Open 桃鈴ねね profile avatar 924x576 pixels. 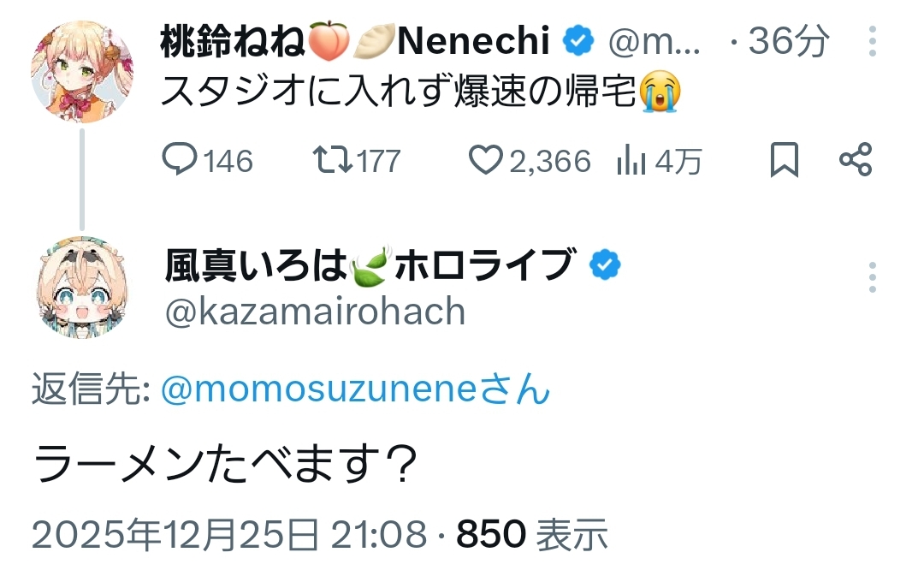(82, 72)
